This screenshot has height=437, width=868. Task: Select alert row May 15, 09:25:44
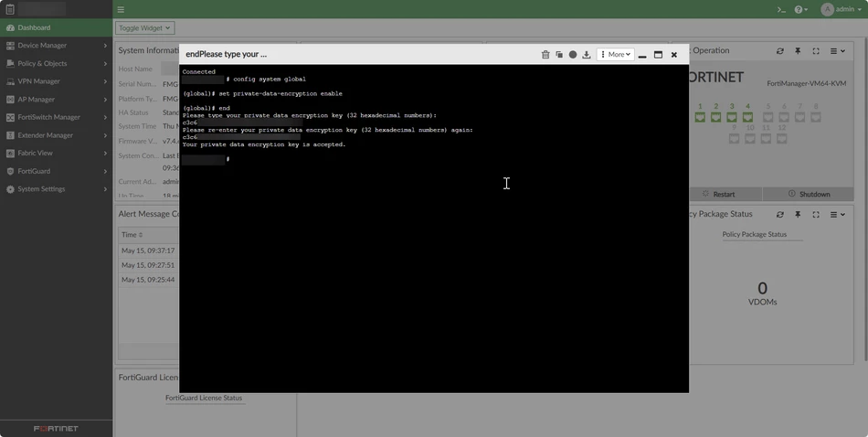tap(148, 280)
